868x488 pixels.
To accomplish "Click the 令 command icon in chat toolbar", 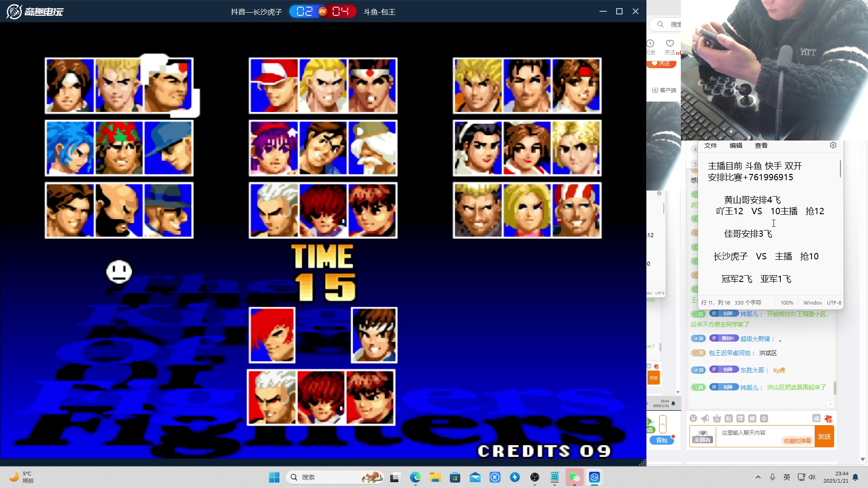I will [764, 418].
